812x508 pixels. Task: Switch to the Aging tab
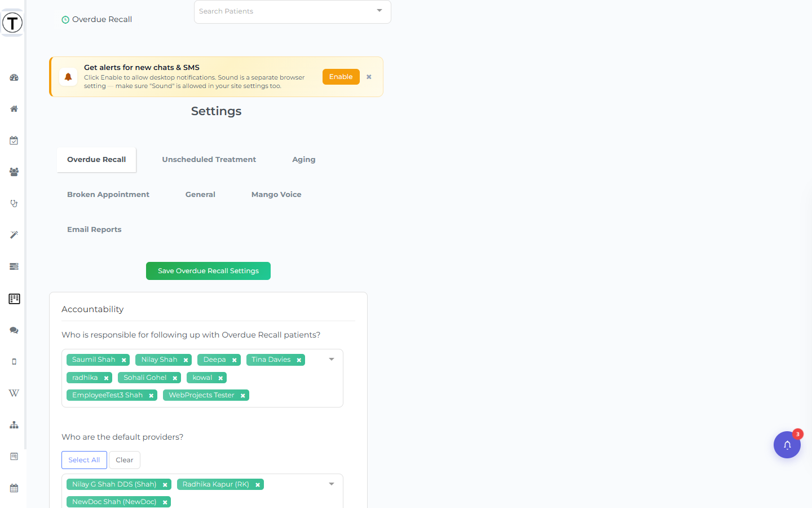point(304,160)
